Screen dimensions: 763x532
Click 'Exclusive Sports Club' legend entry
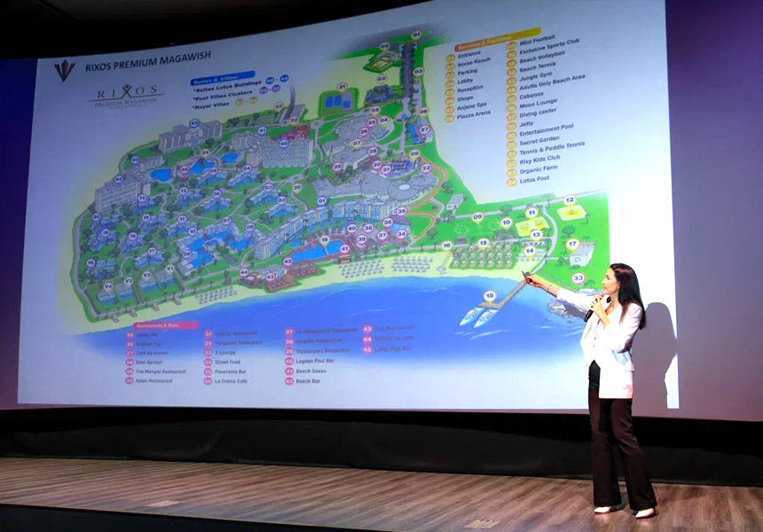point(549,47)
